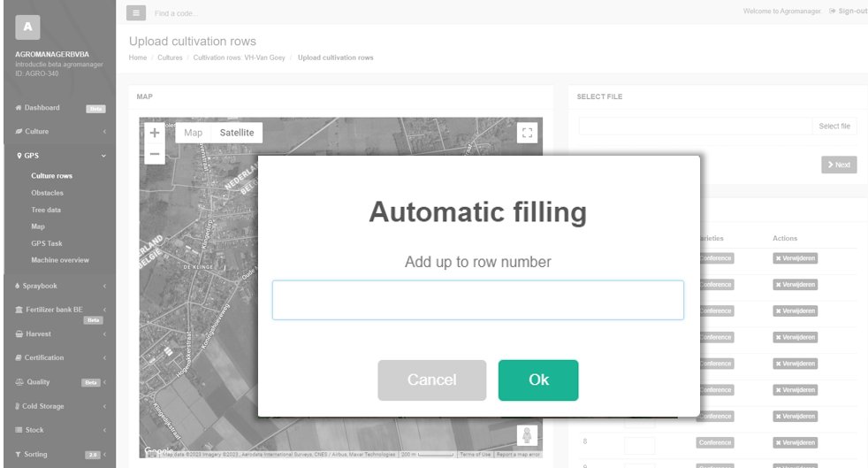Zoom out on the map
This screenshot has height=468, width=868.
pos(155,154)
